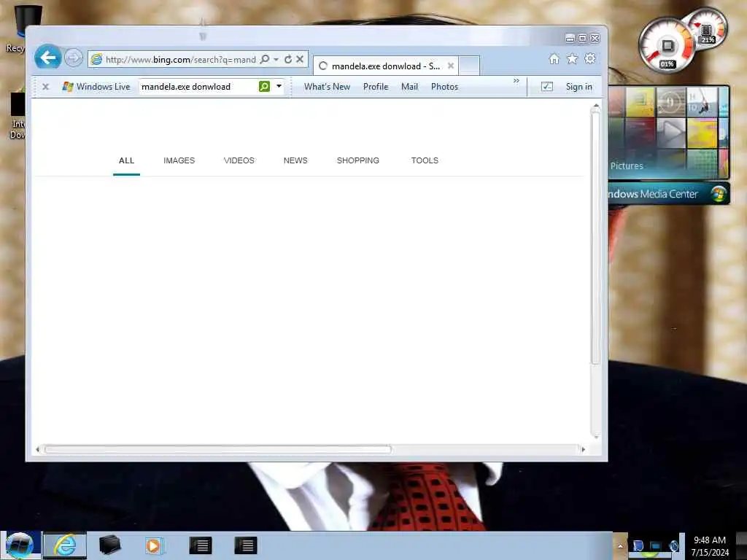This screenshot has height=560, width=747.
Task: Open the Windows Start orb
Action: 20,545
